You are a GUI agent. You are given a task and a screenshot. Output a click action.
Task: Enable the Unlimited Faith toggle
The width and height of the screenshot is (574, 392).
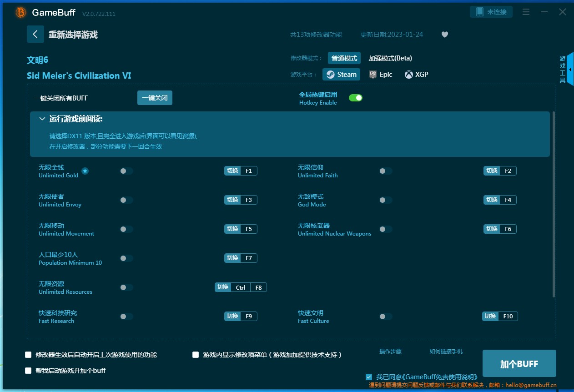pyautogui.click(x=386, y=171)
